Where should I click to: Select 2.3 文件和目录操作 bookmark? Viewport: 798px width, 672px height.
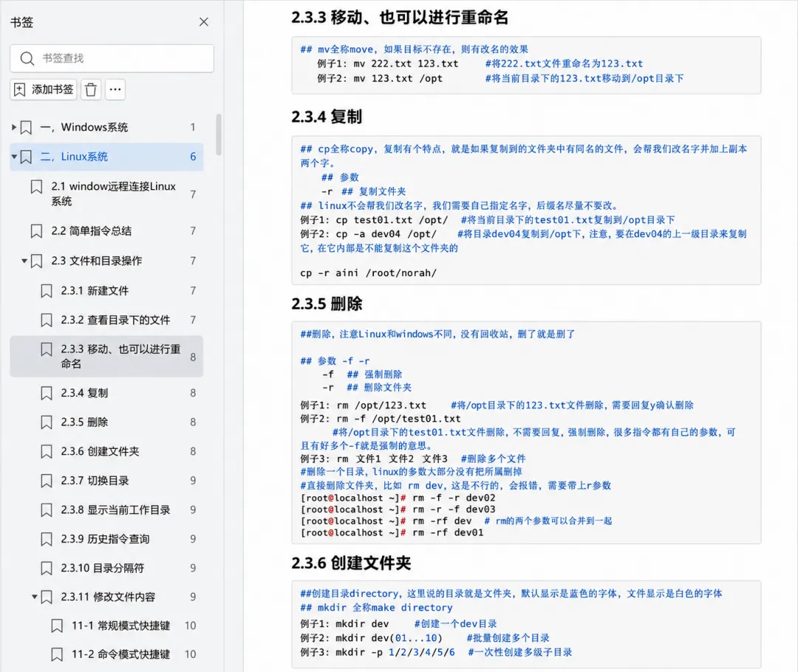[106, 261]
